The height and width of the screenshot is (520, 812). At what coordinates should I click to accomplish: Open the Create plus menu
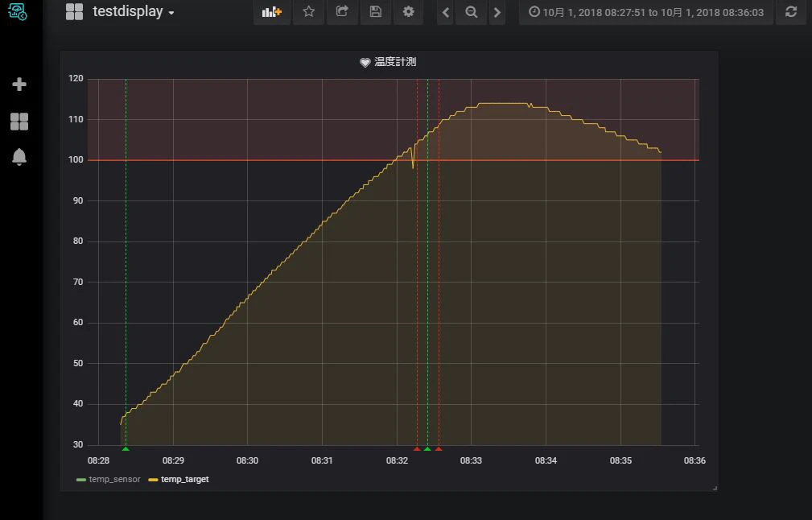click(19, 84)
